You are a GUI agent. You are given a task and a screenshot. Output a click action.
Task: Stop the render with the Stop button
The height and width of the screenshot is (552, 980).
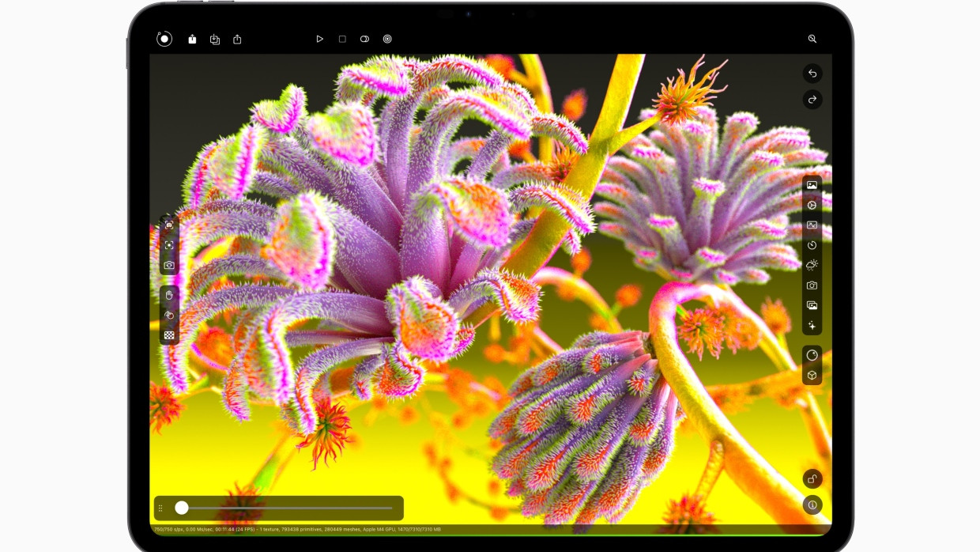(x=342, y=38)
